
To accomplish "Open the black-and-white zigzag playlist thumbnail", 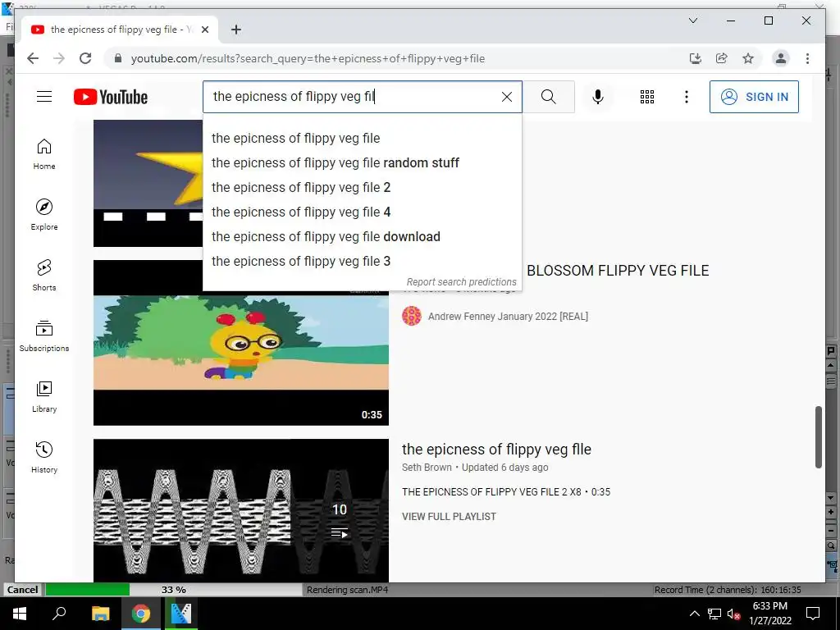I will tap(241, 510).
